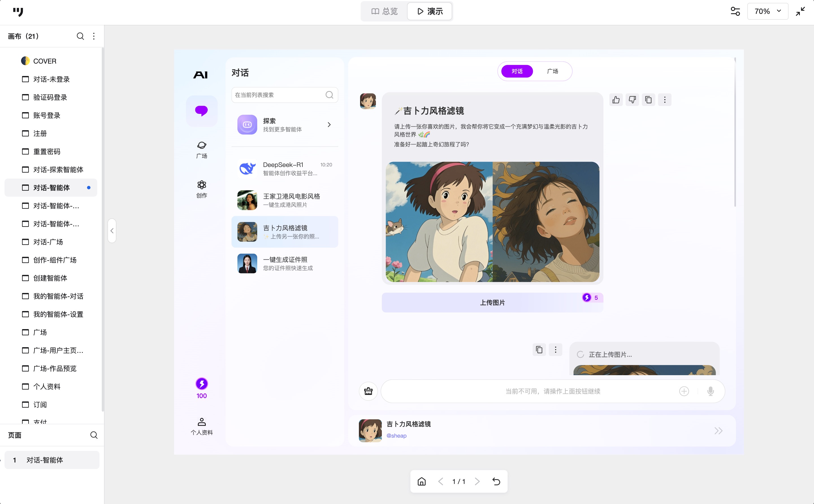Click the clear conversation broom icon

point(368,391)
